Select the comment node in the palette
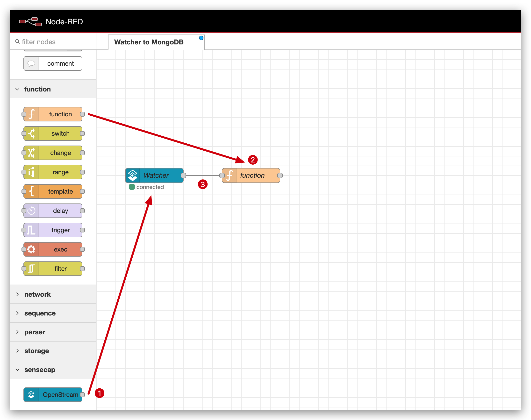 pyautogui.click(x=53, y=63)
